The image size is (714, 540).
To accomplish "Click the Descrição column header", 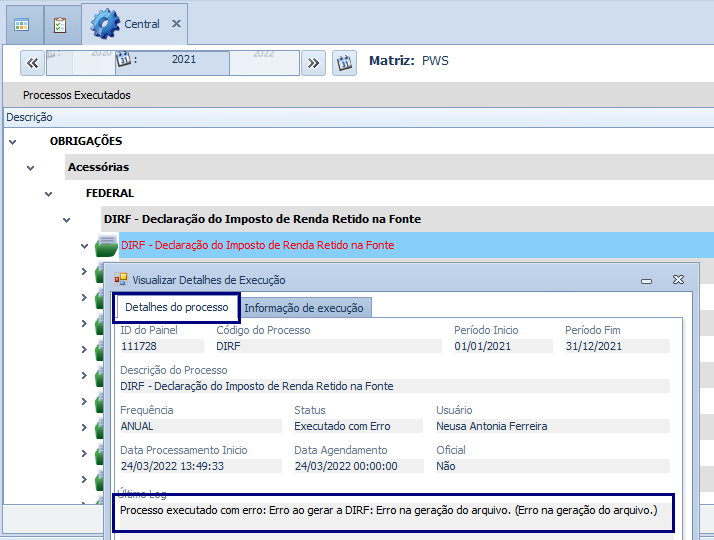I will pyautogui.click(x=30, y=117).
